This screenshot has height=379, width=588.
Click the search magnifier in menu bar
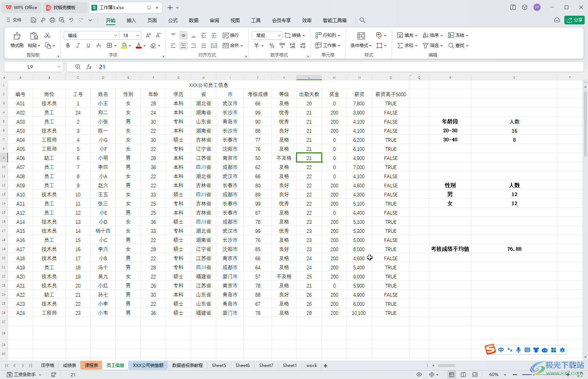tap(362, 20)
